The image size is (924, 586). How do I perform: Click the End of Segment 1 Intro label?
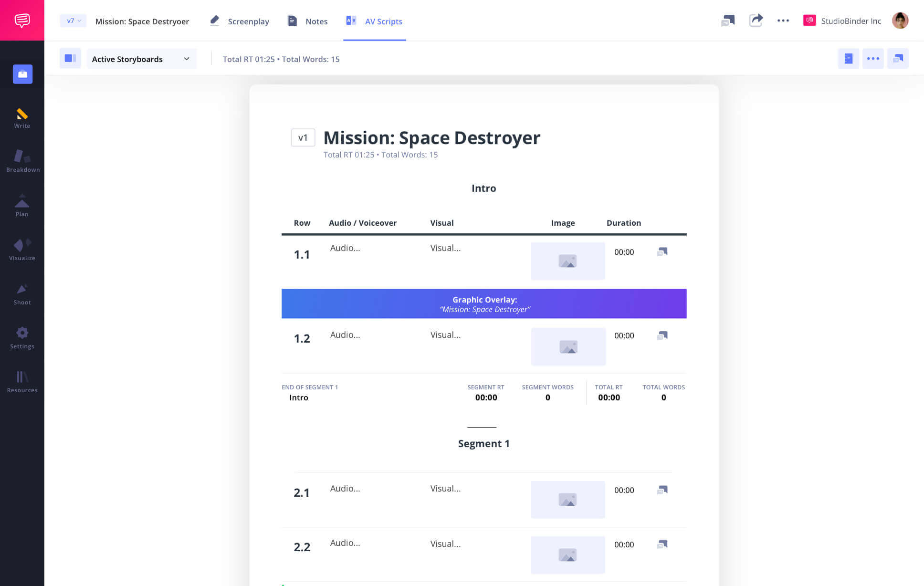(x=309, y=392)
